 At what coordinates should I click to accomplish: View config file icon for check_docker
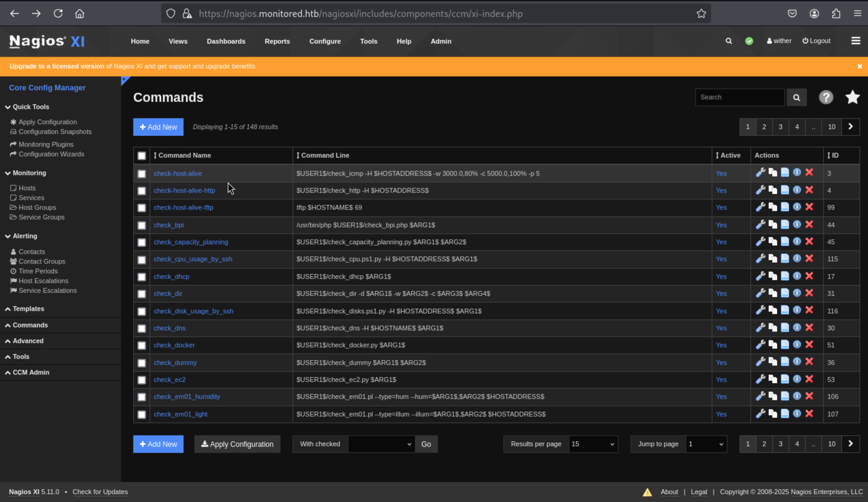pyautogui.click(x=785, y=344)
